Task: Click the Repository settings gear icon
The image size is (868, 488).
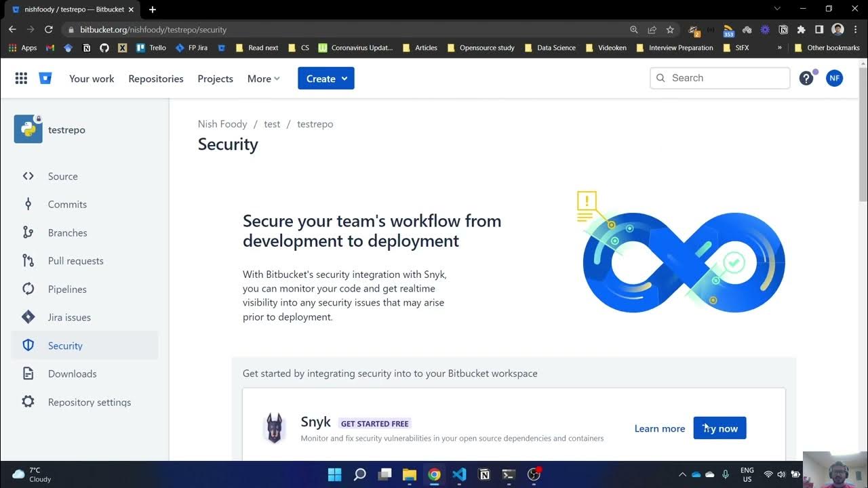Action: pos(28,402)
